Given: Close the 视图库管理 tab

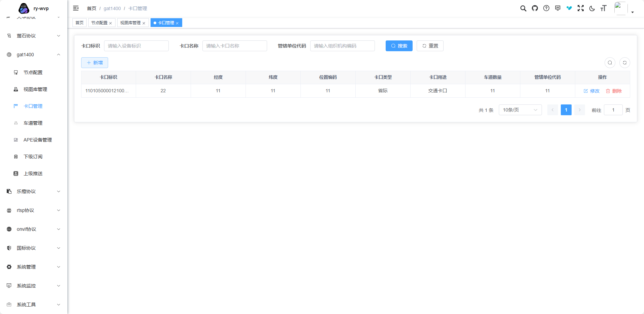Looking at the screenshot, I should 144,23.
